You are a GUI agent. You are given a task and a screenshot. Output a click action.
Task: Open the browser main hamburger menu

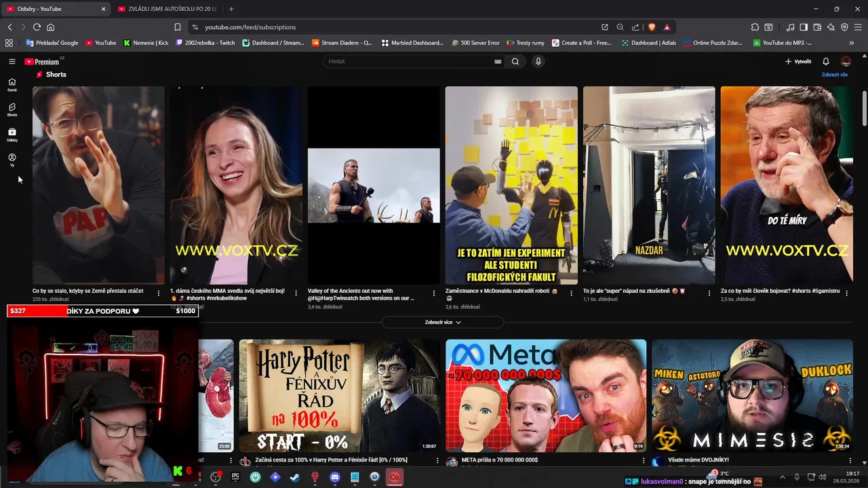tap(858, 27)
